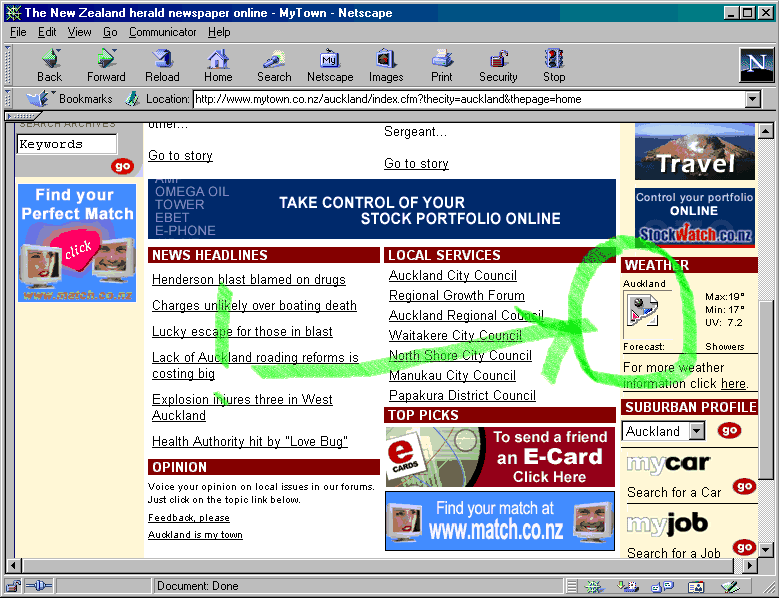Click the go button under Keywords

click(x=122, y=166)
